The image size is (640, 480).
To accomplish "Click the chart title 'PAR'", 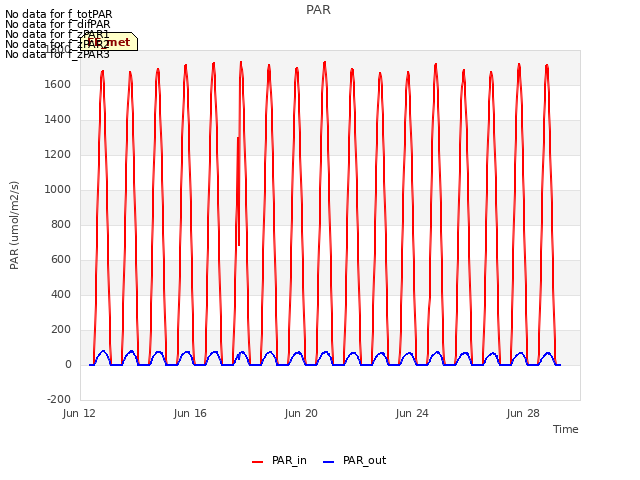I will [318, 10].
